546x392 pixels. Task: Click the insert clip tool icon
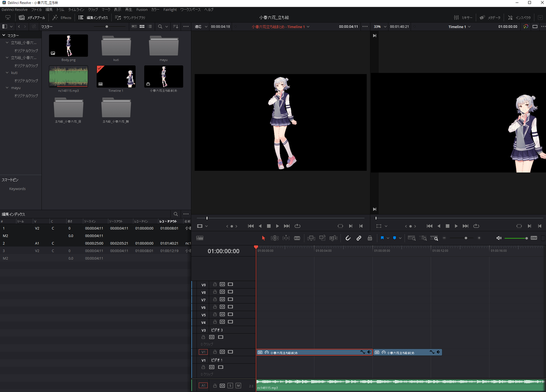[311, 238]
